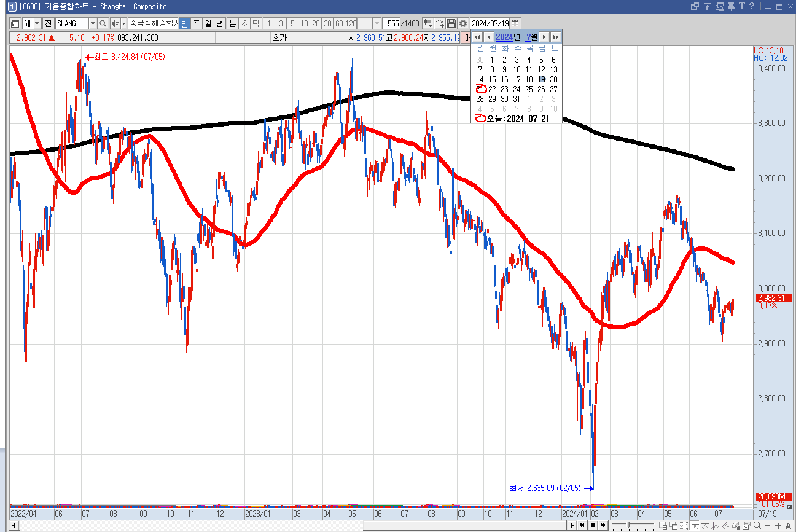This screenshot has width=796, height=532.
Task: Open the calendar icon beside 2024/07/19
Action: click(x=515, y=23)
